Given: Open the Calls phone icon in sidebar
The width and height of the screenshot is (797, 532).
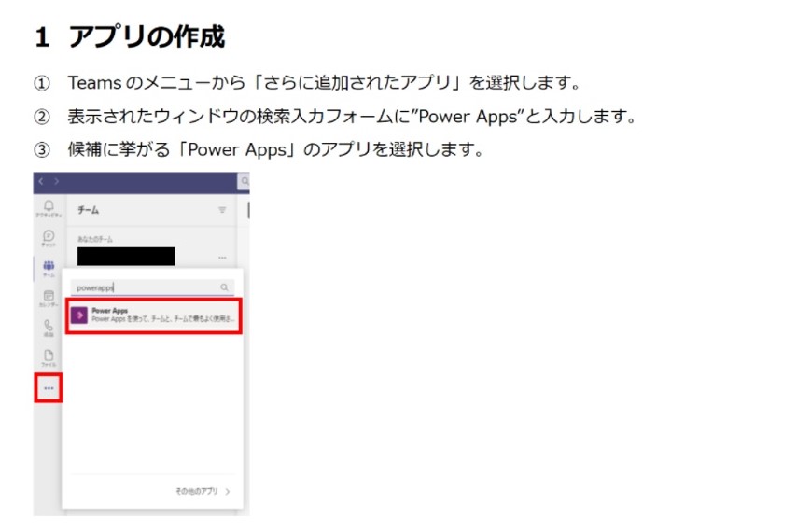Looking at the screenshot, I should point(48,328).
